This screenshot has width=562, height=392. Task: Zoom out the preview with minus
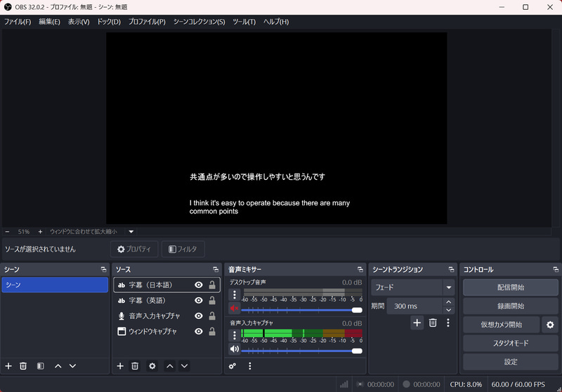point(7,232)
